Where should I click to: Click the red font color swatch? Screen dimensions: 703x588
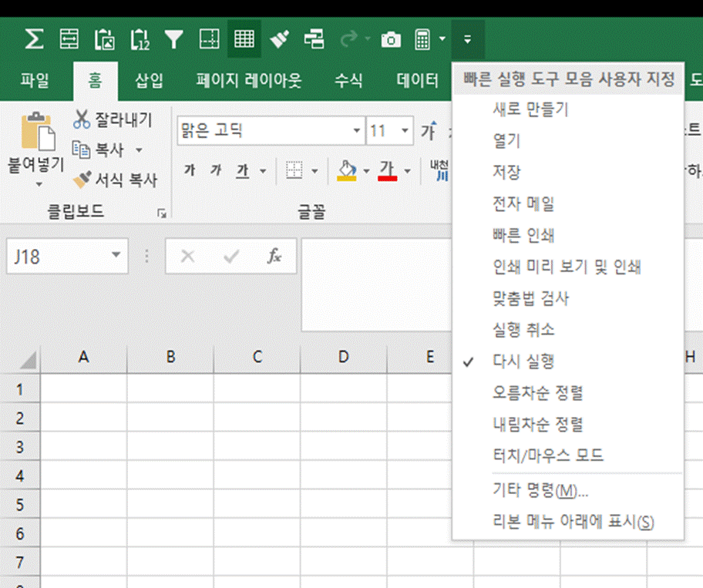point(387,176)
